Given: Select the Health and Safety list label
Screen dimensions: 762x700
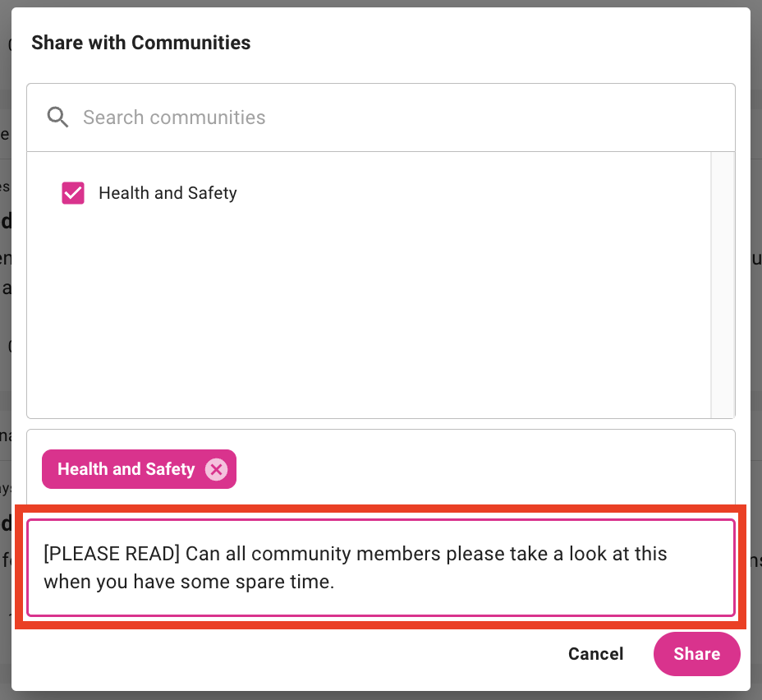Looking at the screenshot, I should [x=168, y=193].
